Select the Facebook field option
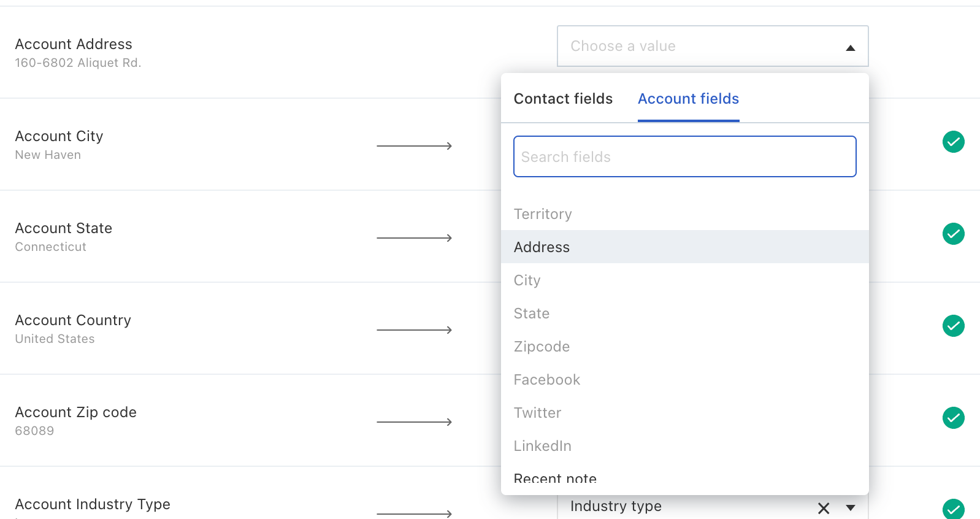Image resolution: width=980 pixels, height=519 pixels. coord(547,380)
